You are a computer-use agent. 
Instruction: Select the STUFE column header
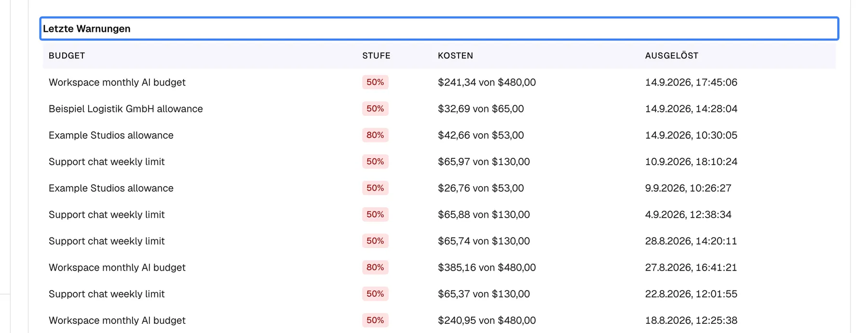(376, 55)
